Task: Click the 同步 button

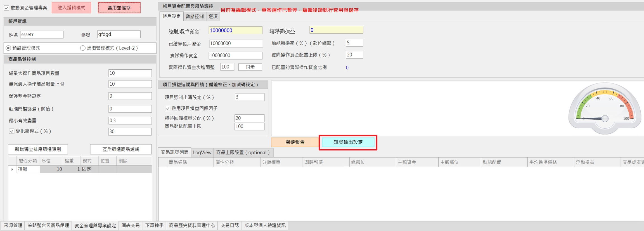Action: point(250,67)
